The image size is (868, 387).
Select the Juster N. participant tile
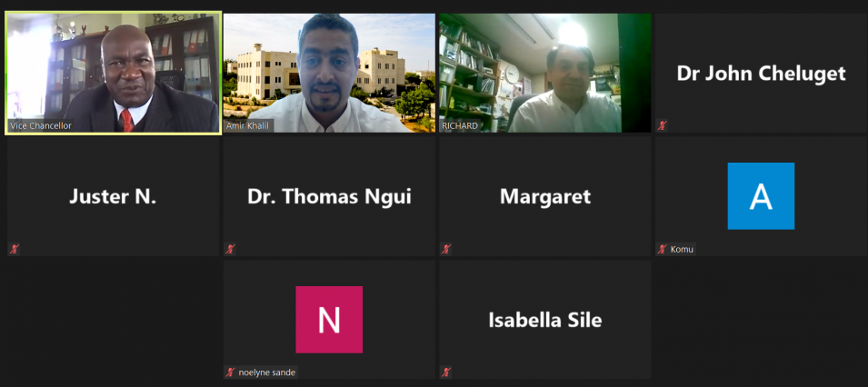point(113,196)
